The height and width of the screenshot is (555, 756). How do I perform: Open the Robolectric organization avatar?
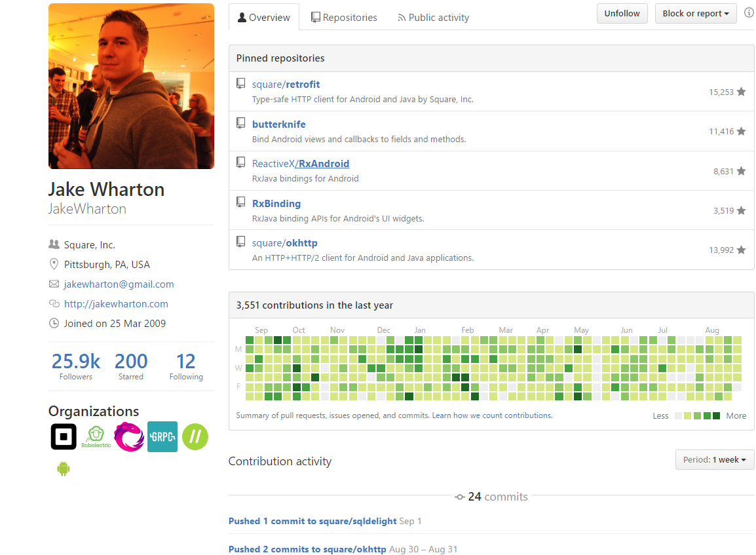click(96, 436)
